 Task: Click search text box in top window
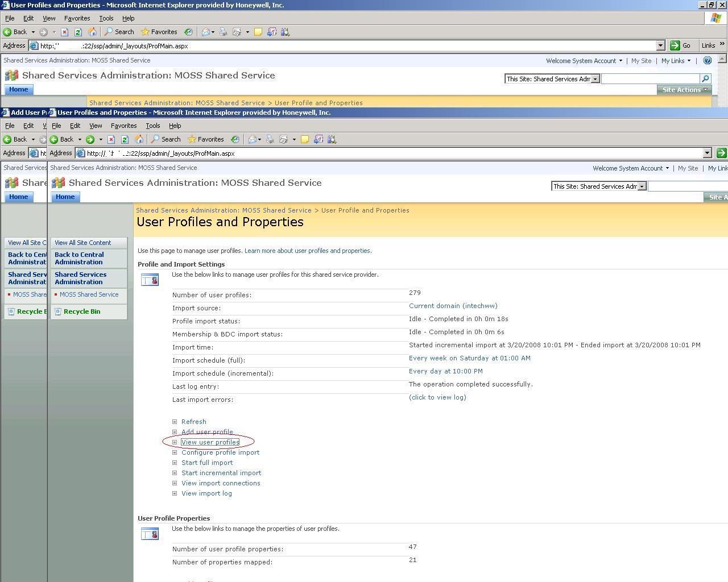pyautogui.click(x=650, y=78)
